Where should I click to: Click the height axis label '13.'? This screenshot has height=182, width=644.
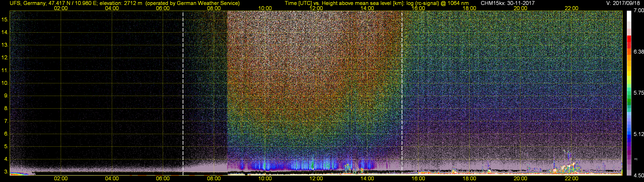point(5,45)
